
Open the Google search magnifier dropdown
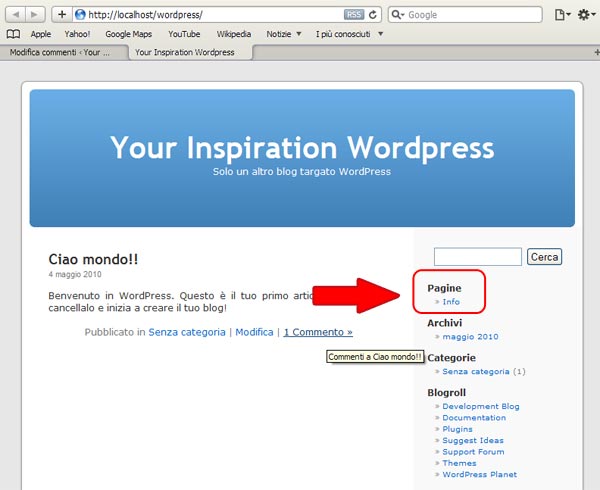(x=398, y=15)
